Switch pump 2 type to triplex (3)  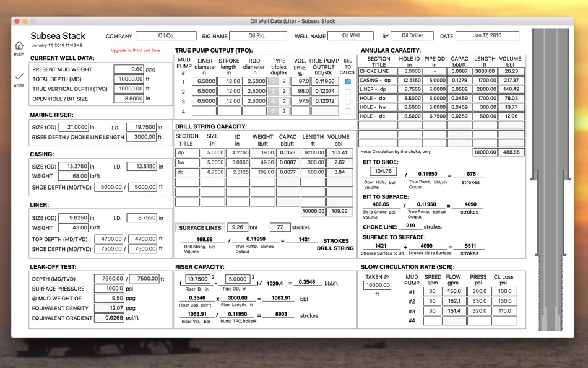[x=273, y=92]
